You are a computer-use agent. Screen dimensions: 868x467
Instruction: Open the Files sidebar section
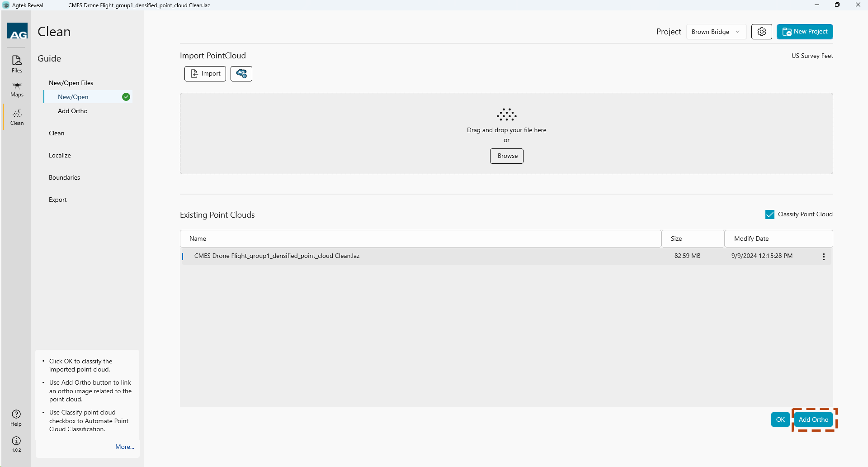click(x=17, y=64)
